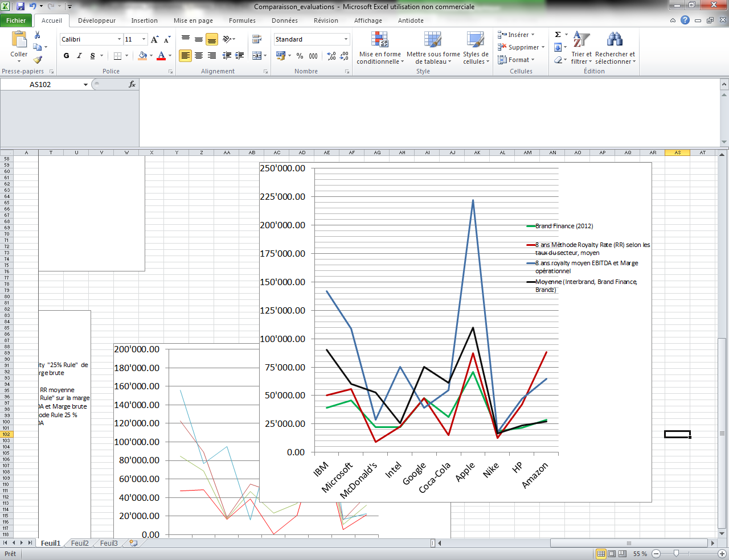Click the vertical scrollbar thumb
The height and width of the screenshot is (560, 729).
722,433
